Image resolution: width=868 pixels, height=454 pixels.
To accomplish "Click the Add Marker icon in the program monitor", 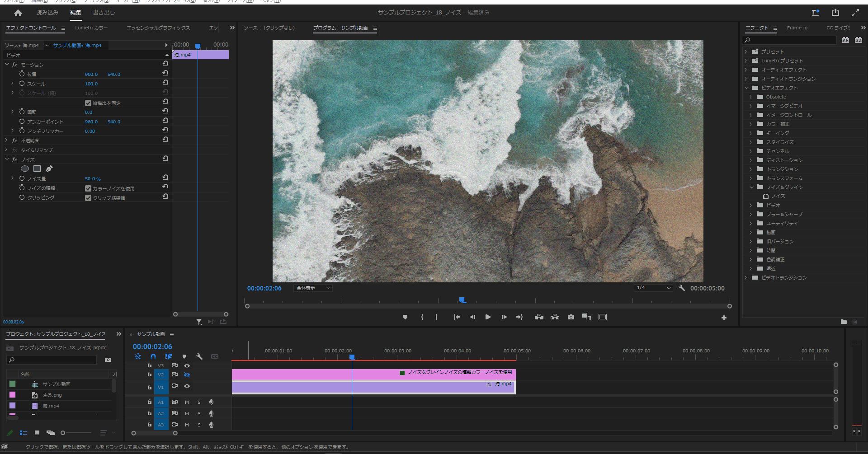I will tap(405, 317).
